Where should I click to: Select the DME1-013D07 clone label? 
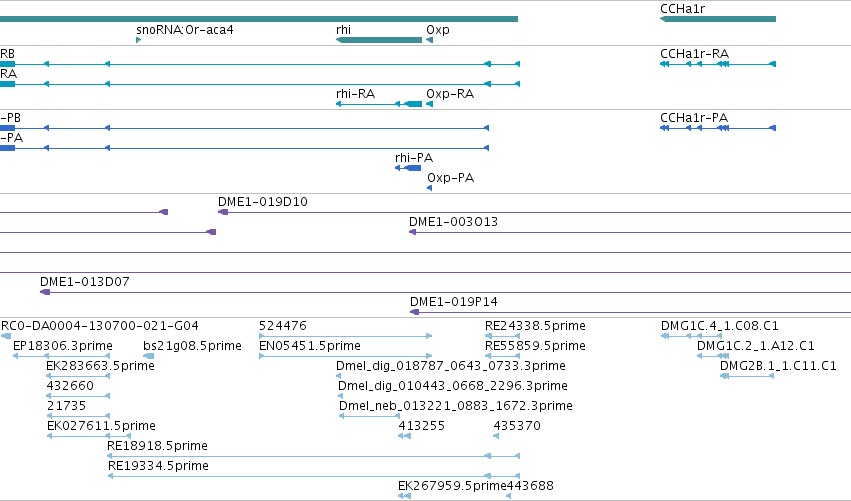tap(85, 282)
